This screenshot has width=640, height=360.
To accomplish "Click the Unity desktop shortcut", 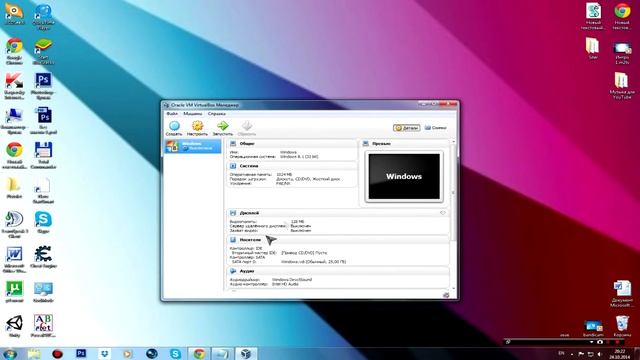I will coord(14,326).
